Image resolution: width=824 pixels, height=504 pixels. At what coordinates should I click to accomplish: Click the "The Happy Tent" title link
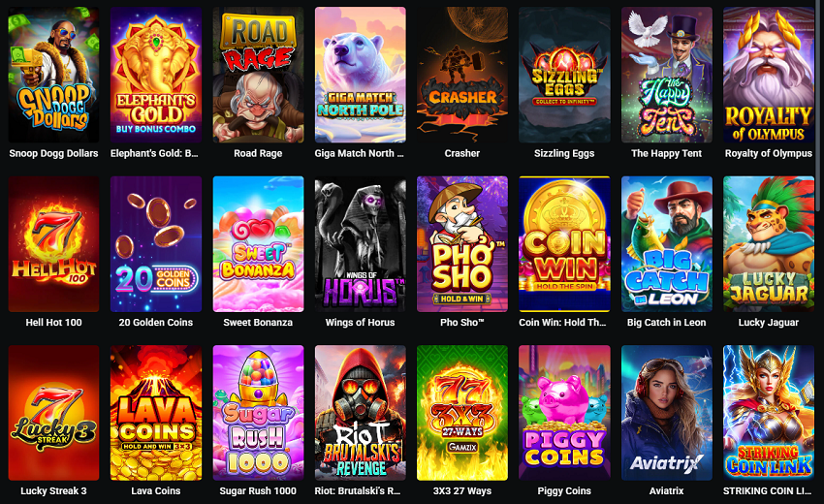666,153
